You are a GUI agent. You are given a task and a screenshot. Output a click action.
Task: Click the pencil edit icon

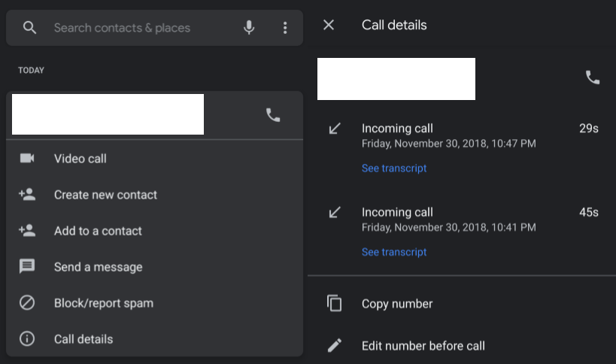(x=335, y=346)
